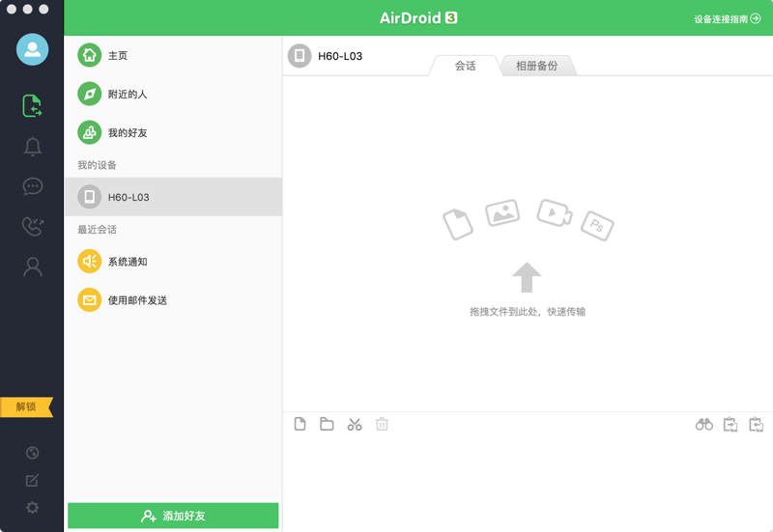Viewport: 773px width, 532px height.
Task: Click the H60-L03 device icon in header
Action: tap(300, 56)
